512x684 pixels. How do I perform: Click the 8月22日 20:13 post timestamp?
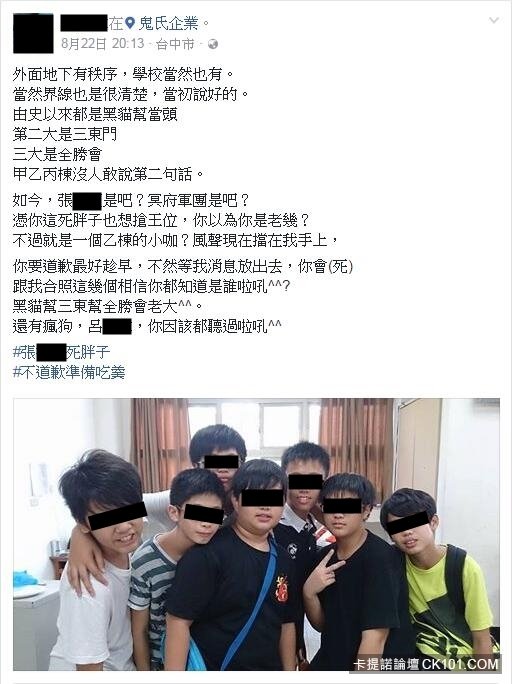(102, 44)
